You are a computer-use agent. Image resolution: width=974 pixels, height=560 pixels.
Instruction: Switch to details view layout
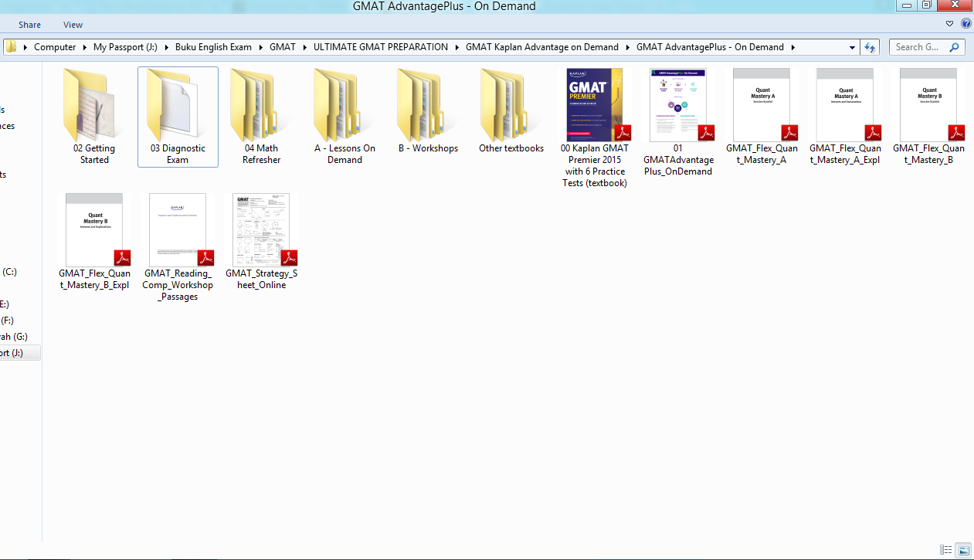click(945, 550)
